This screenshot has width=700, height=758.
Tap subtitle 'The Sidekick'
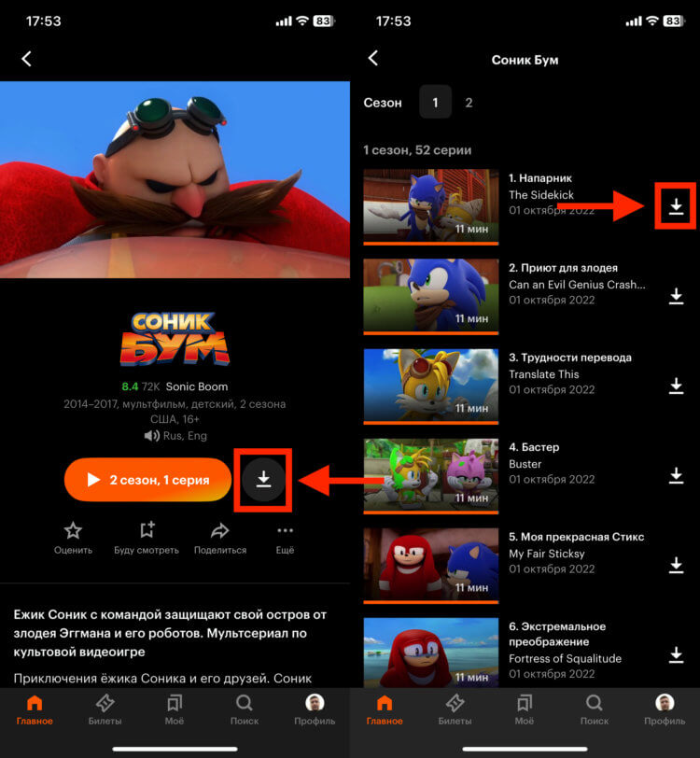[x=541, y=195]
